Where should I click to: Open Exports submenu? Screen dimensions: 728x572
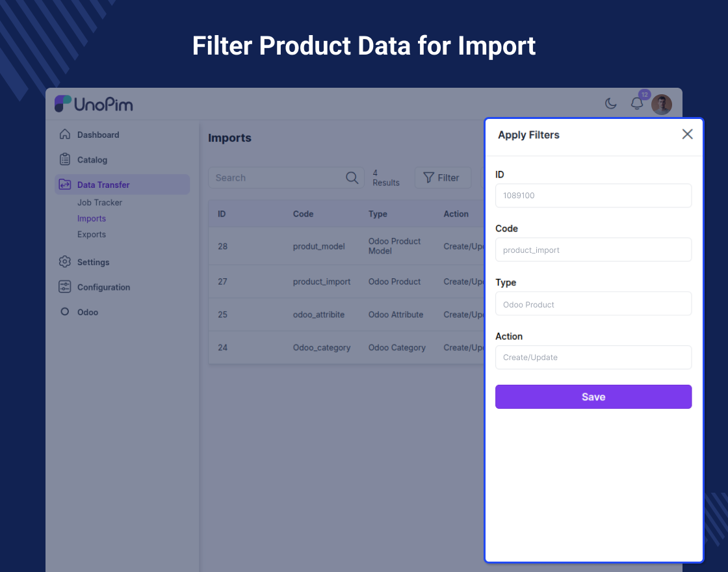(x=92, y=235)
